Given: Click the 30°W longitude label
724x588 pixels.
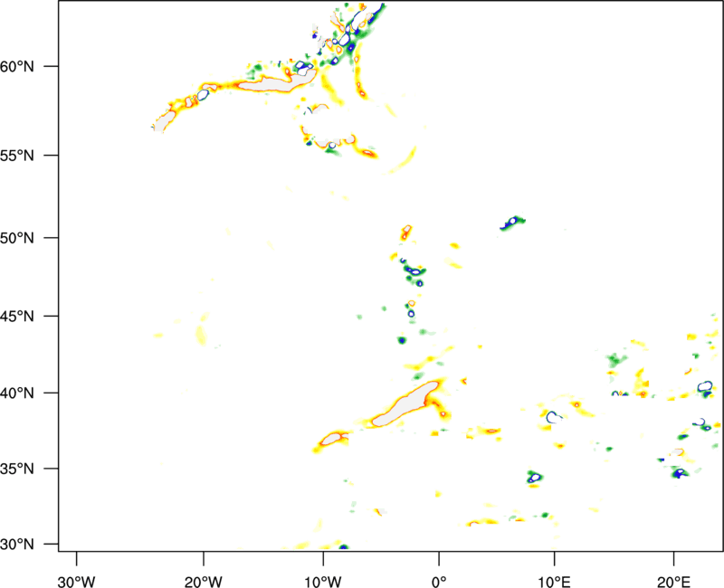Looking at the screenshot, I should click(76, 582).
